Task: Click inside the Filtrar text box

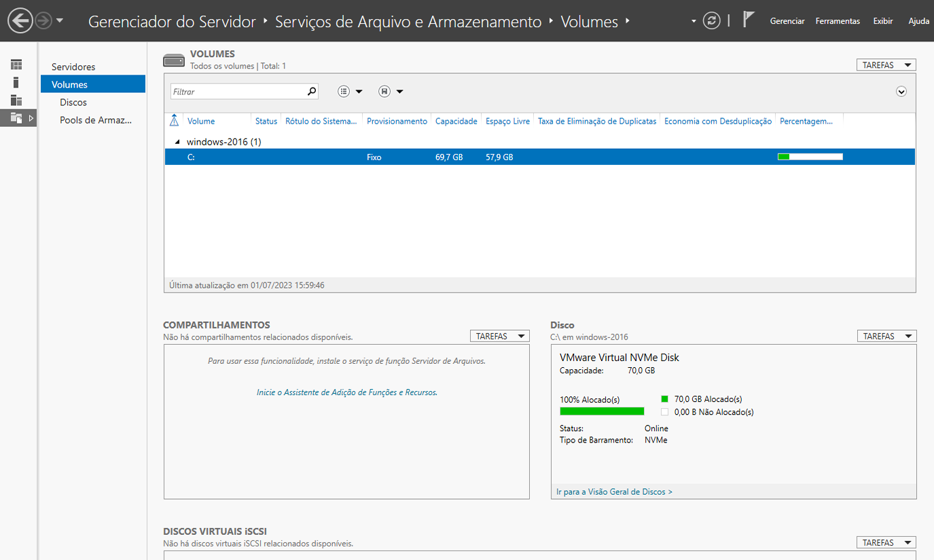Action: 238,92
